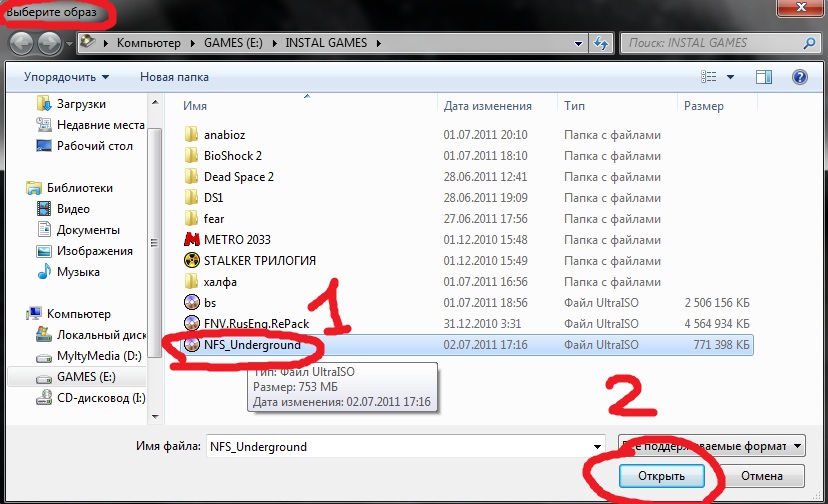Viewport: 828px width, 504px height.
Task: Select the fear folder icon
Action: (x=191, y=219)
